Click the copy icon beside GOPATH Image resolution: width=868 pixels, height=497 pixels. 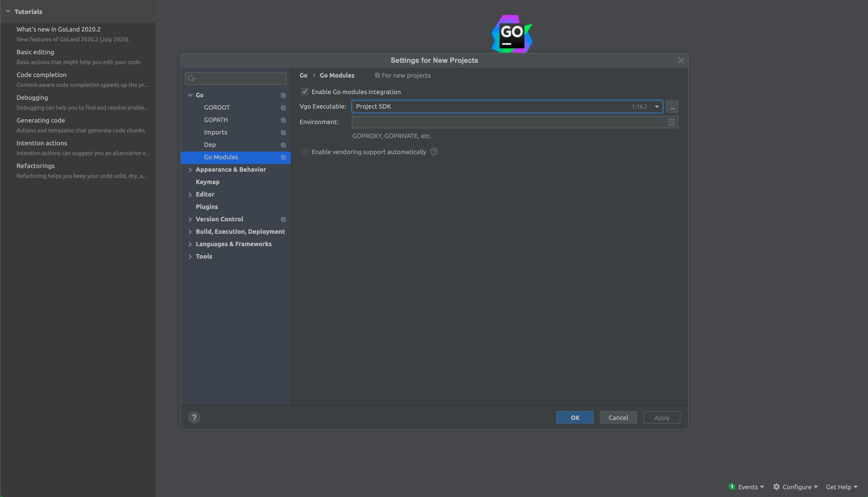283,120
